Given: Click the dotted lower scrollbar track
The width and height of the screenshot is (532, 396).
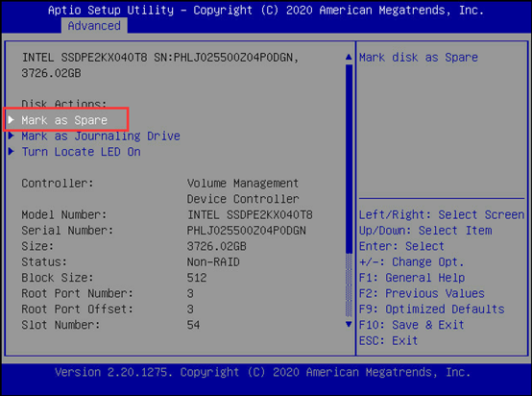Looking at the screenshot, I should [x=349, y=285].
